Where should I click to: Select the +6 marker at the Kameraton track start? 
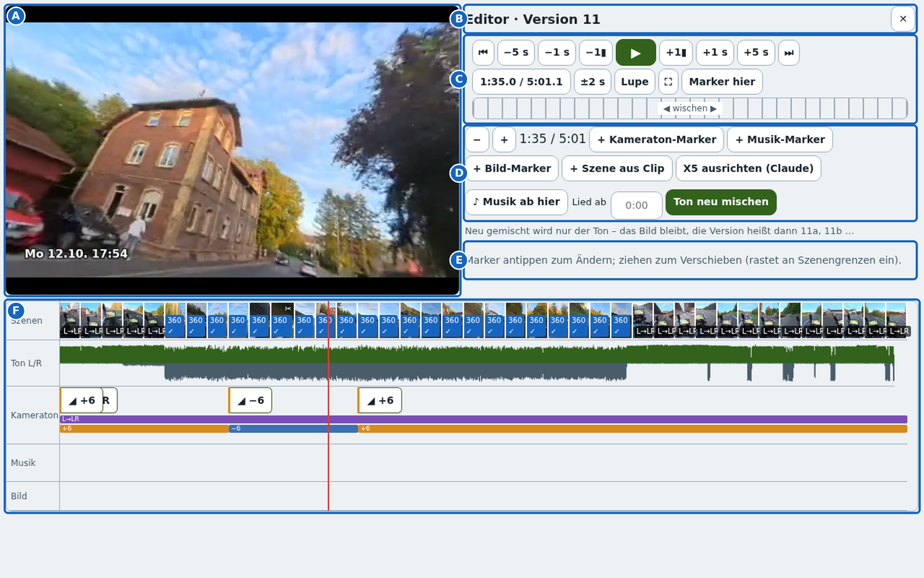click(x=82, y=400)
